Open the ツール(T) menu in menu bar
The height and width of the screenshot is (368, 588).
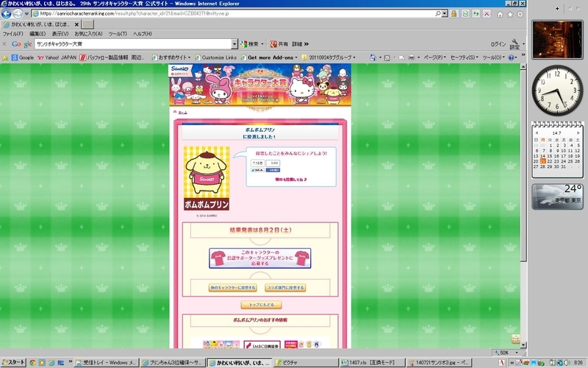click(x=118, y=34)
